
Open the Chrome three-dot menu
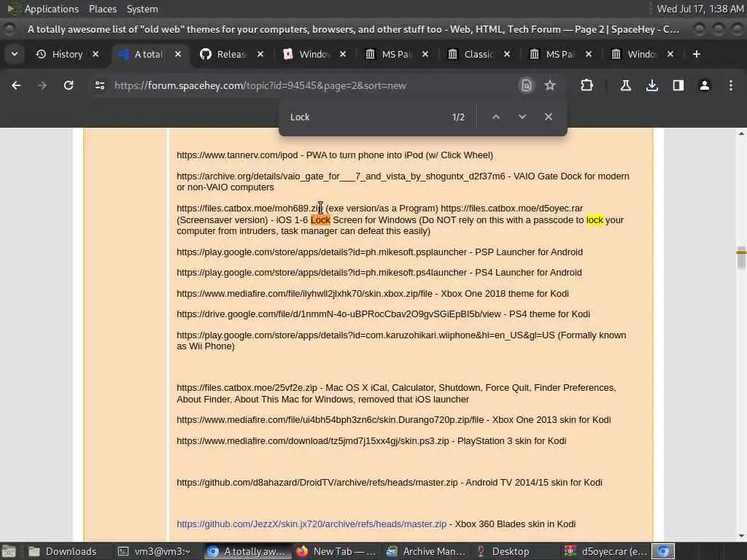click(x=731, y=85)
